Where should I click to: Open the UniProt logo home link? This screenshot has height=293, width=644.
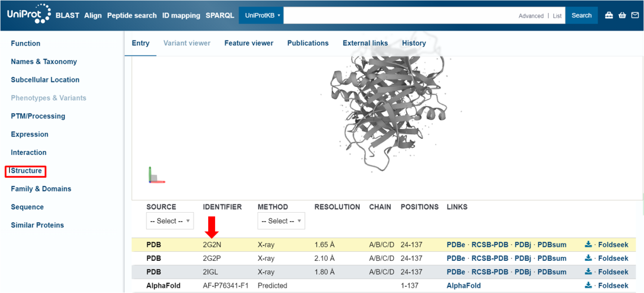click(29, 14)
